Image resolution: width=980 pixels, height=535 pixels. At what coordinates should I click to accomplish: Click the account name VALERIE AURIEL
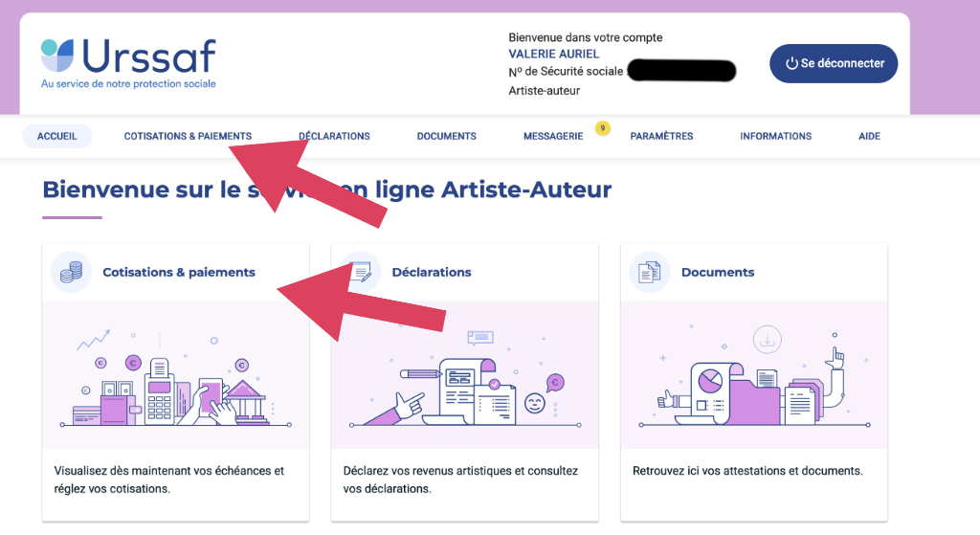[554, 54]
